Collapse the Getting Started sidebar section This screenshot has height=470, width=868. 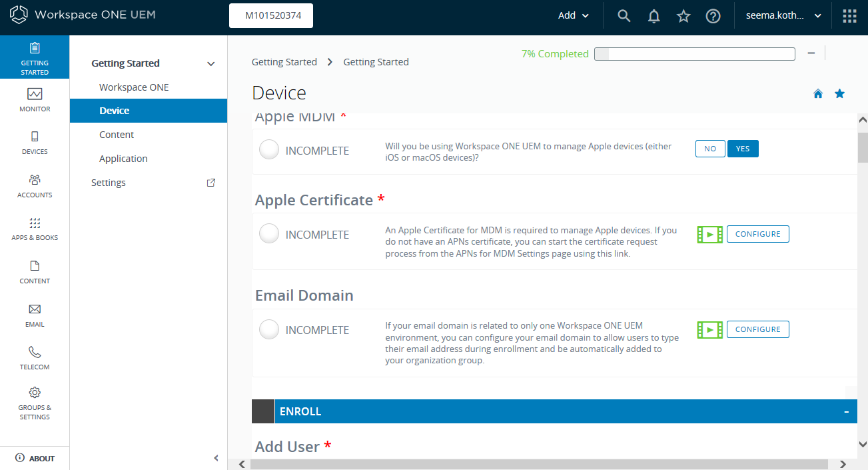(211, 64)
